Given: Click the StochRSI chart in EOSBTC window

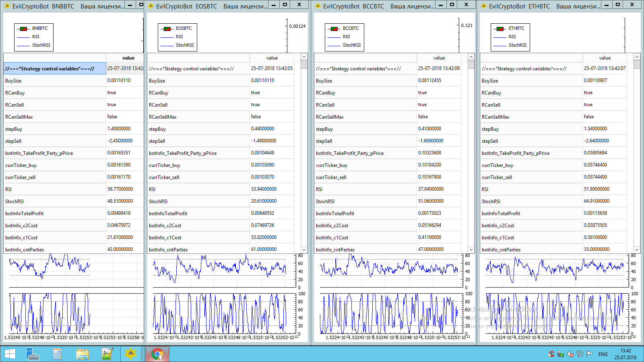Looking at the screenshot, I should pos(225,314).
